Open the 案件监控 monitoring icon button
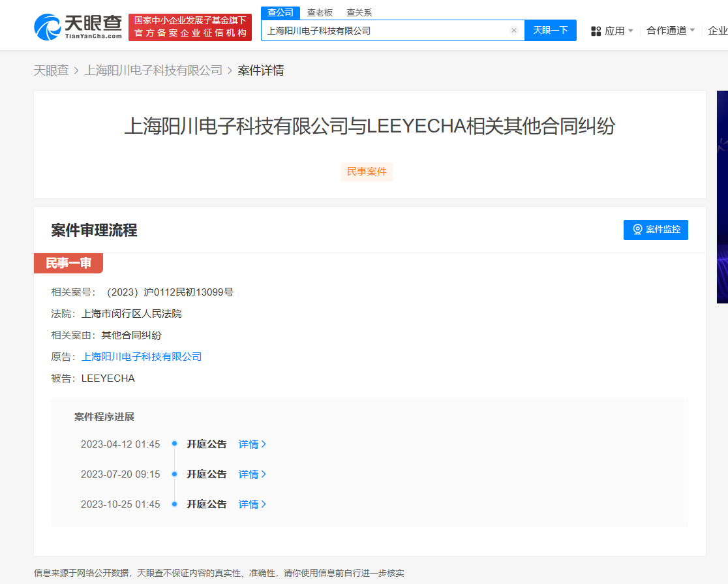 (x=637, y=230)
